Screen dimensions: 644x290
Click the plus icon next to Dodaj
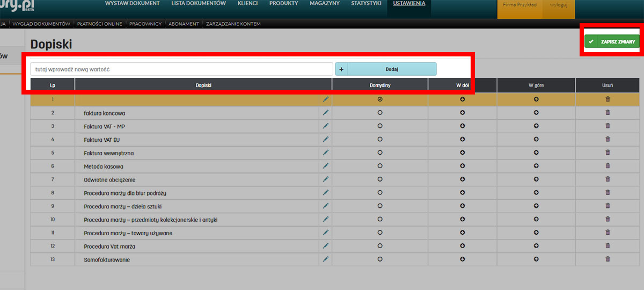click(x=341, y=69)
